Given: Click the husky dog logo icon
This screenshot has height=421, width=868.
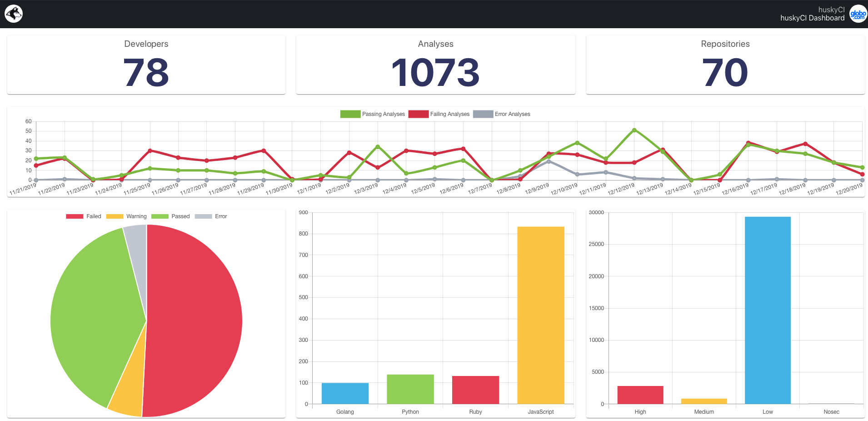Looking at the screenshot, I should coord(14,14).
